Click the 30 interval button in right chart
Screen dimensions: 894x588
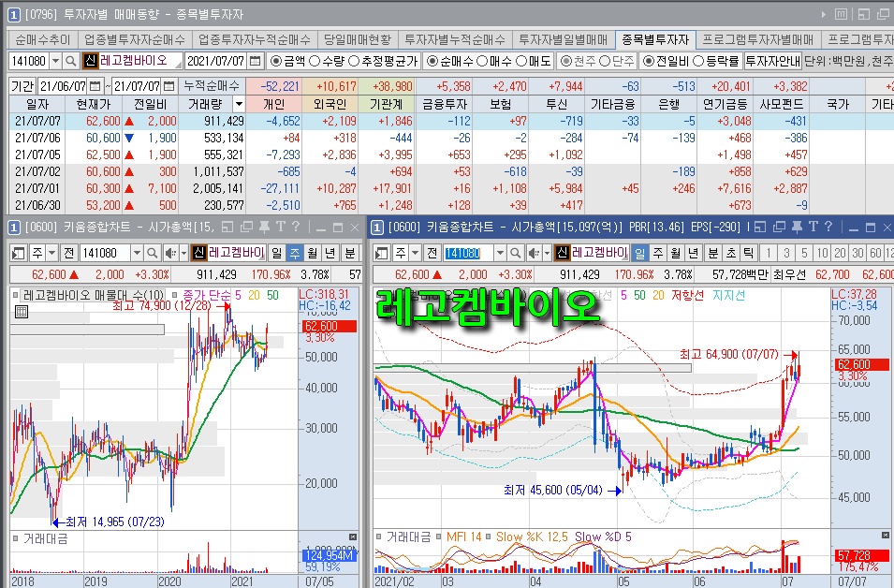click(857, 253)
